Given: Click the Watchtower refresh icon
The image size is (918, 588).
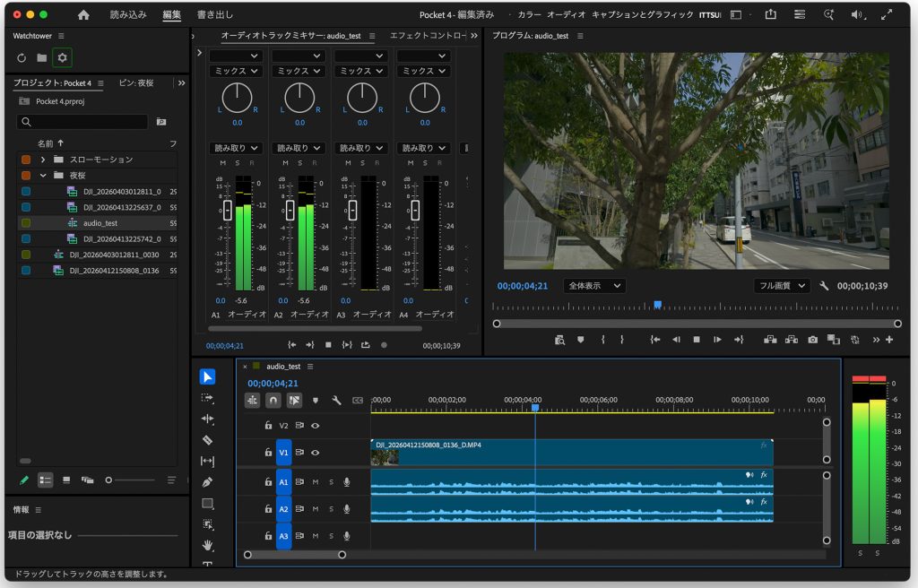Looking at the screenshot, I should click(22, 57).
